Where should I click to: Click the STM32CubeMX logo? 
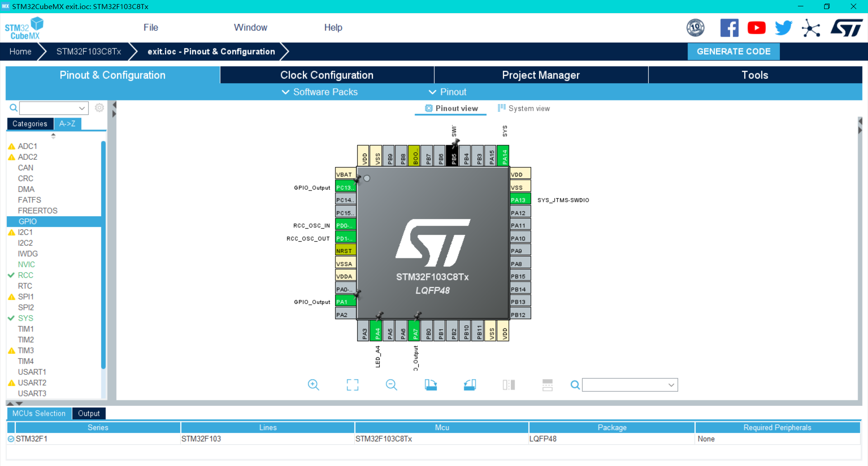pyautogui.click(x=24, y=27)
